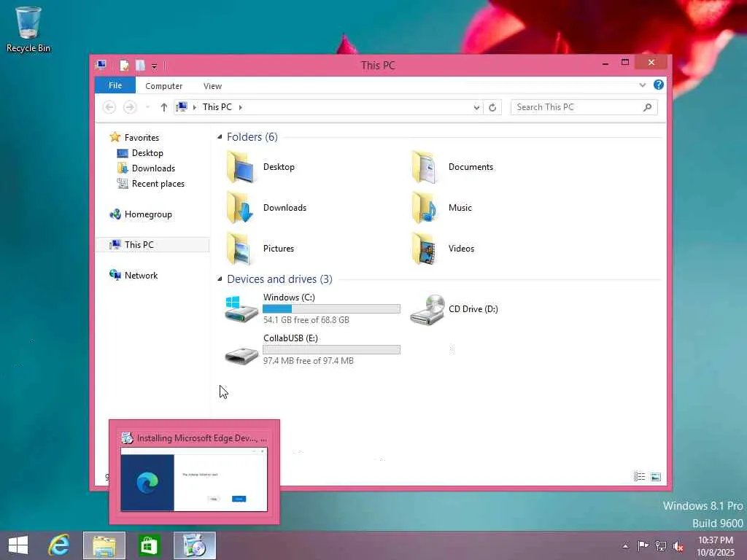Open the File ribbon tab
This screenshot has width=747, height=560.
(115, 85)
